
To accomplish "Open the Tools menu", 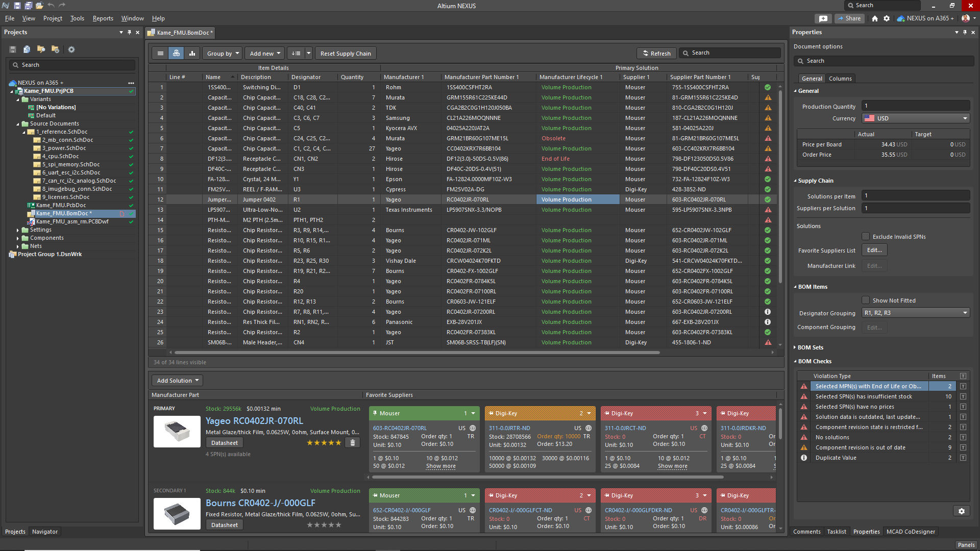I will coord(77,18).
